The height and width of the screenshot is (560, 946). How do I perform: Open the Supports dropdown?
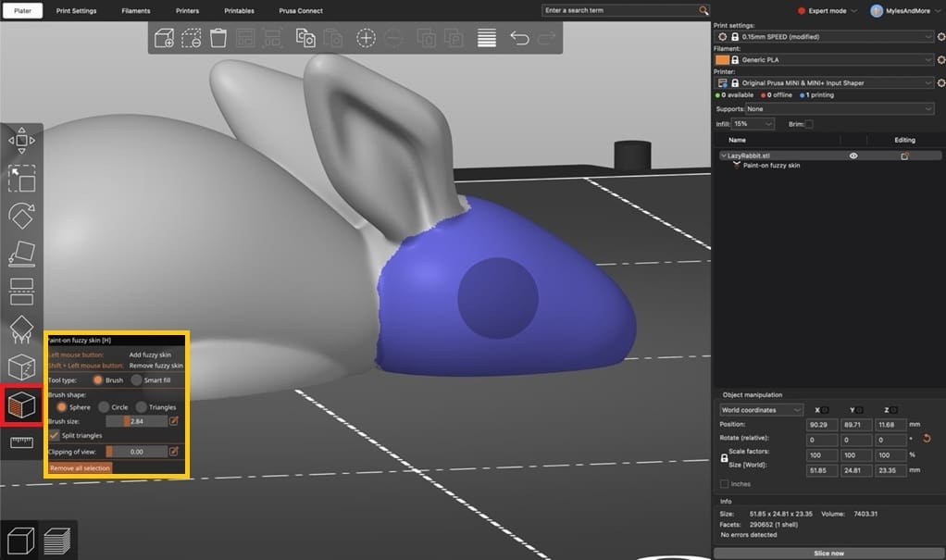pyautogui.click(x=840, y=109)
